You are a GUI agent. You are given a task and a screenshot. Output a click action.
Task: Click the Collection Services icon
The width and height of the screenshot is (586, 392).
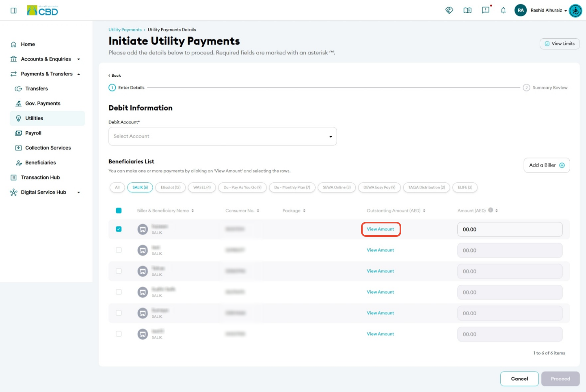18,148
